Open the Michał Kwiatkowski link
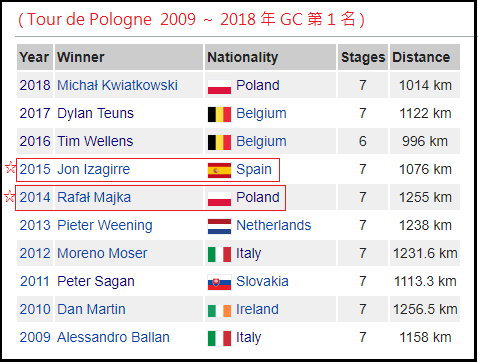Image resolution: width=478 pixels, height=362 pixels. 117,85
